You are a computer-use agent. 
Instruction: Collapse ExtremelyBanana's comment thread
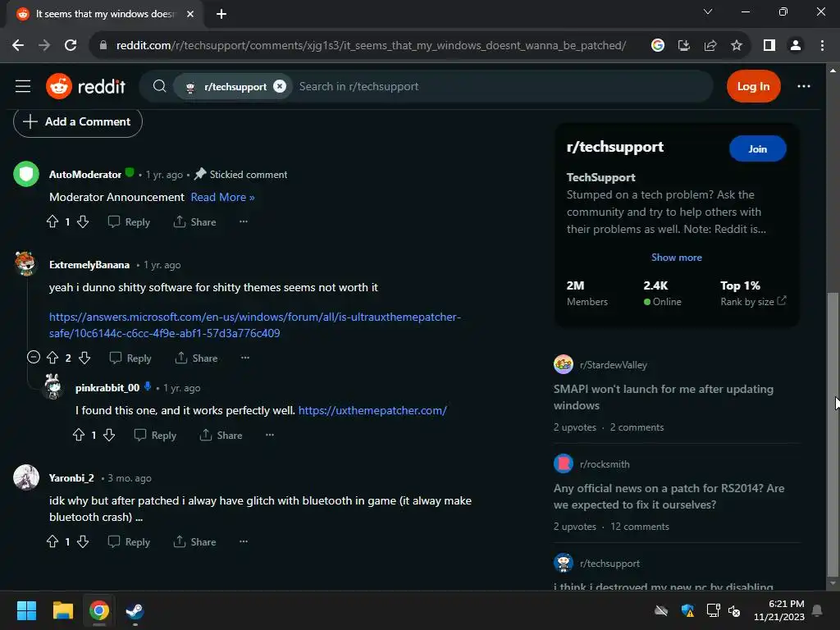pos(33,358)
